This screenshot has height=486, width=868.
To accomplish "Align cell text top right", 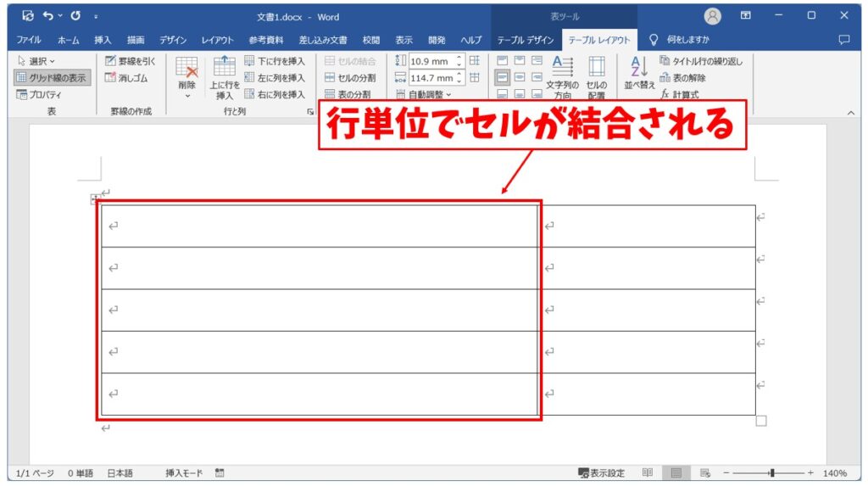I will [x=537, y=60].
